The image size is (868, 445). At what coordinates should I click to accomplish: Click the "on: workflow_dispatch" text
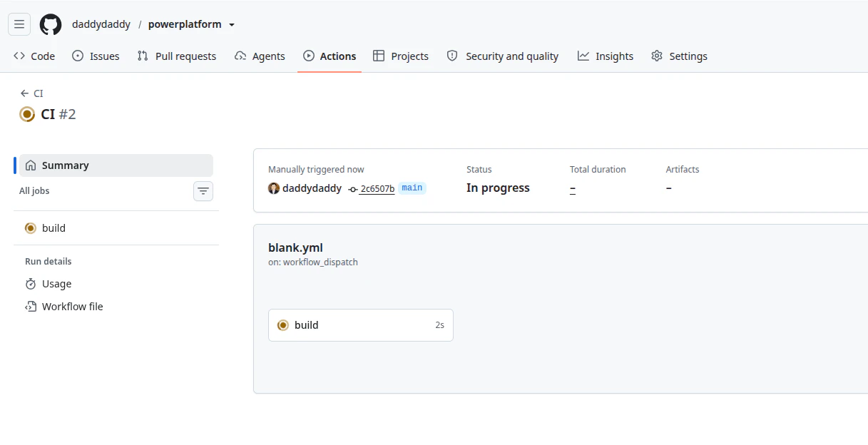tap(313, 262)
